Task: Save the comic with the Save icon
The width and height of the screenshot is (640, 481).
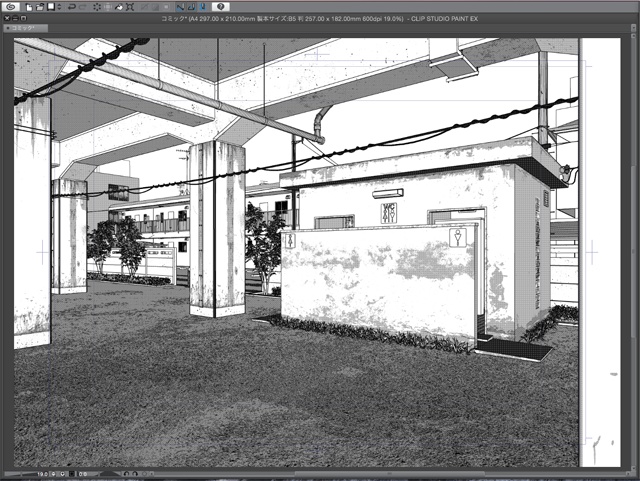Action: point(51,7)
